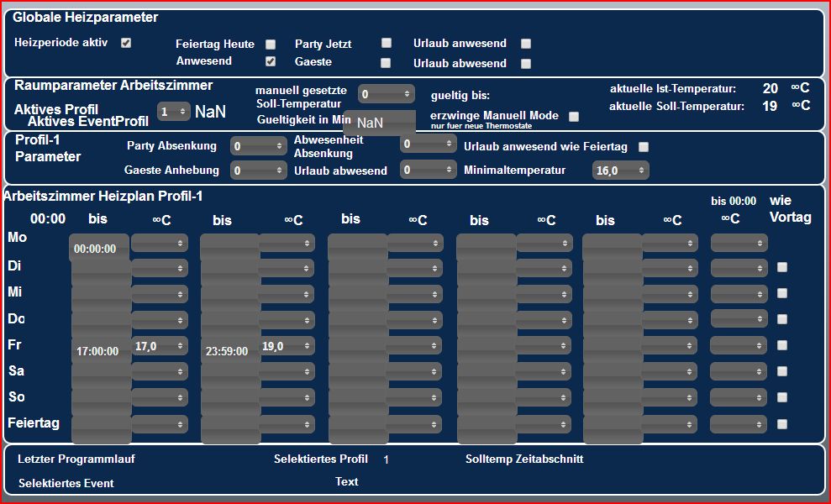
Task: Adjust the Fr 19,0 temperature stepper
Action: tap(287, 346)
